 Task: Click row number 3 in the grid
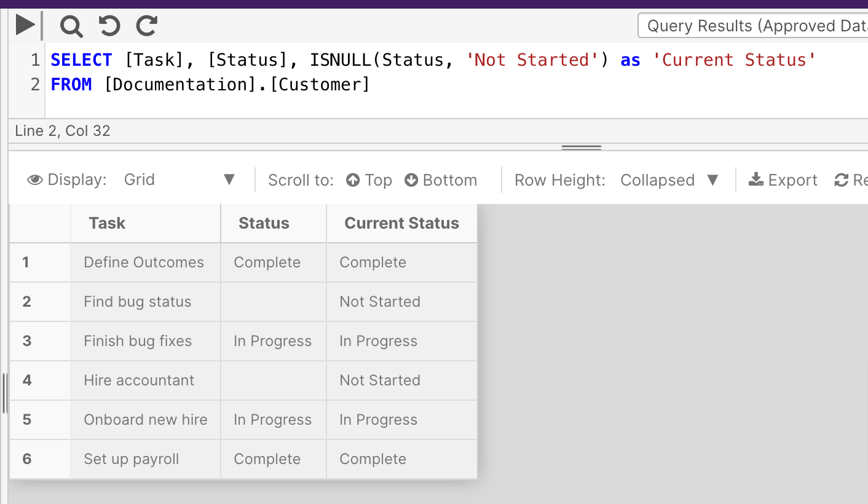click(40, 341)
